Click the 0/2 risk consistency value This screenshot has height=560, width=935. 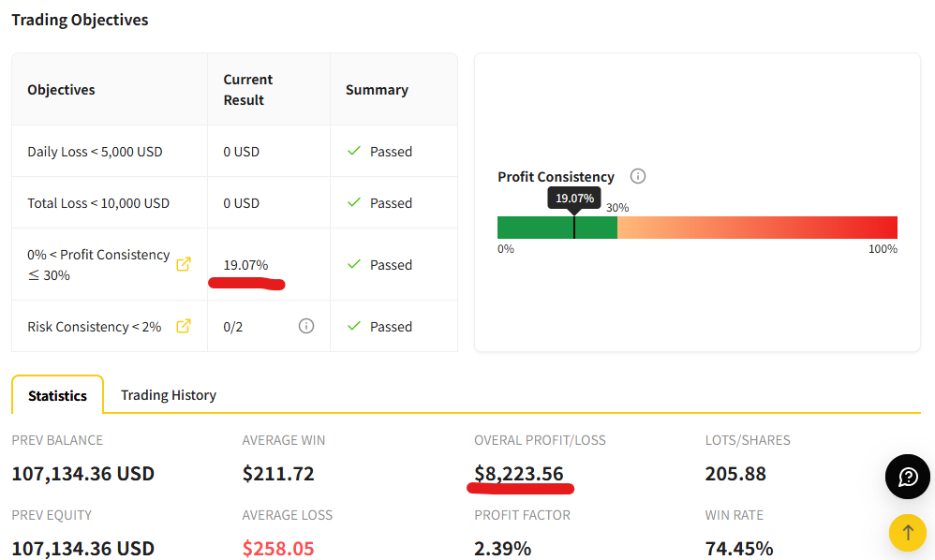pos(233,327)
